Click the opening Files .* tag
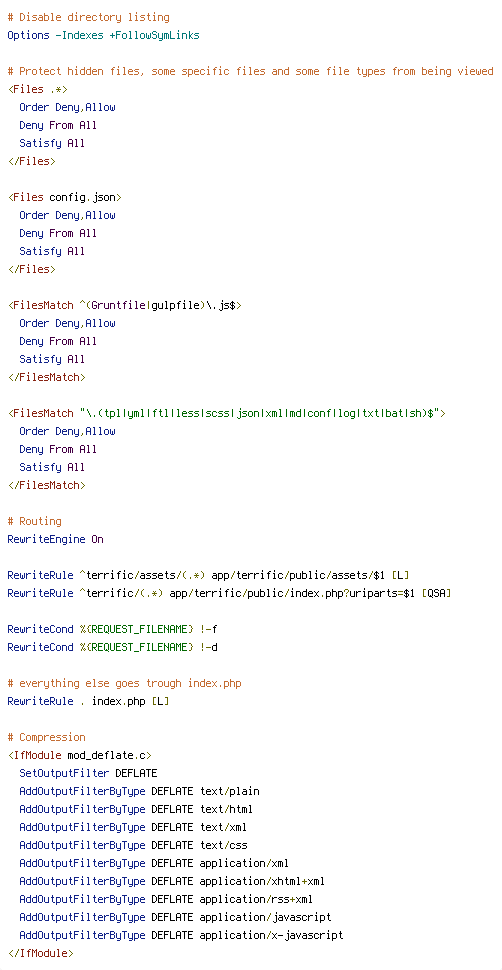This screenshot has width=502, height=970. (38, 89)
